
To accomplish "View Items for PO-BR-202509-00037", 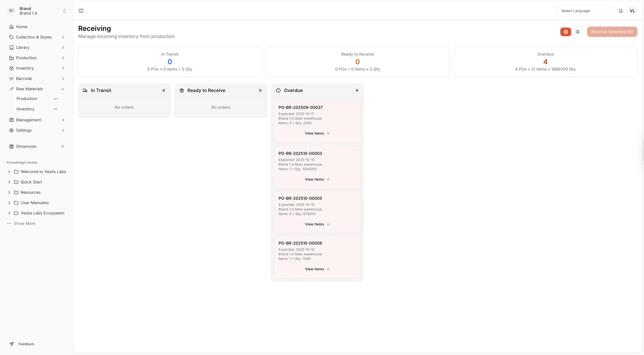I will click(317, 133).
